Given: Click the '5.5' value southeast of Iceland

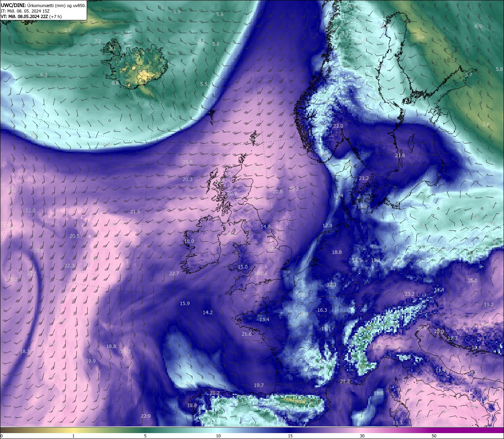Looking at the screenshot, I should coord(204,84).
